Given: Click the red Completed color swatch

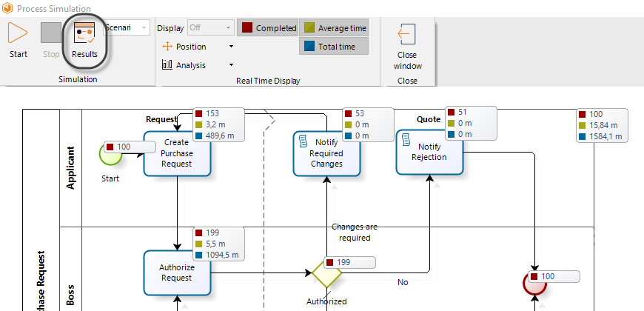Looking at the screenshot, I should (x=246, y=28).
